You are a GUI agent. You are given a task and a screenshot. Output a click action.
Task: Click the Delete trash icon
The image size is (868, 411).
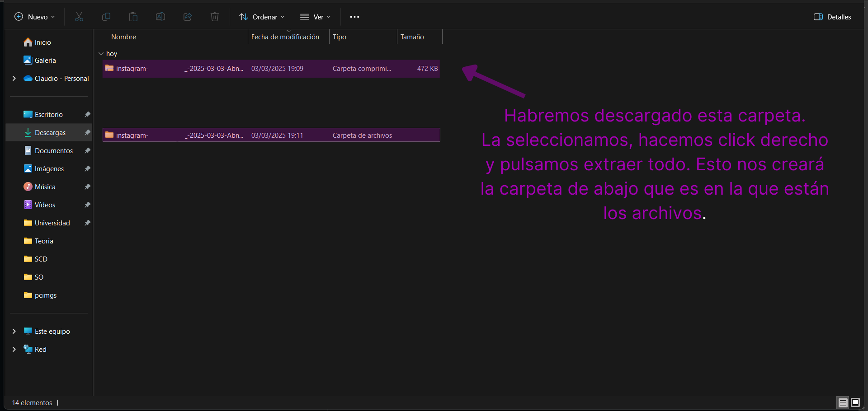coord(215,17)
